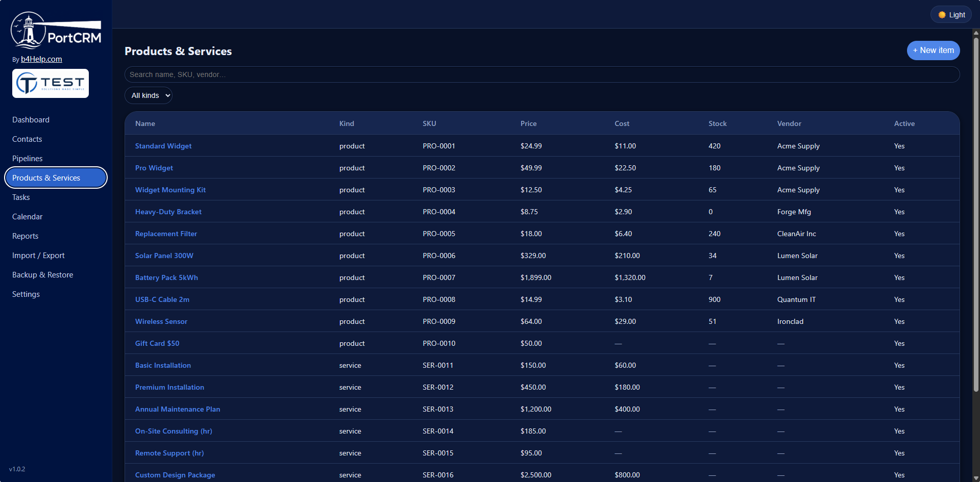Click the TEST company logo thumbnail
Image resolution: width=980 pixels, height=482 pixels.
click(x=51, y=83)
